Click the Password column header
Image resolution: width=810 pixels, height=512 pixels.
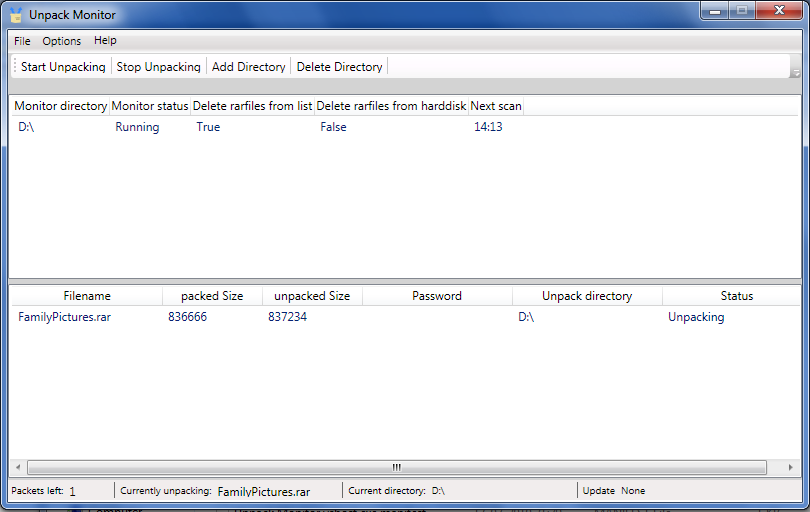(x=437, y=296)
